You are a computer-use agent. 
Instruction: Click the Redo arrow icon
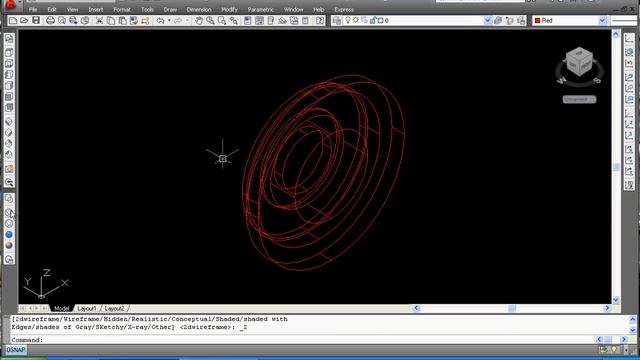click(178, 20)
